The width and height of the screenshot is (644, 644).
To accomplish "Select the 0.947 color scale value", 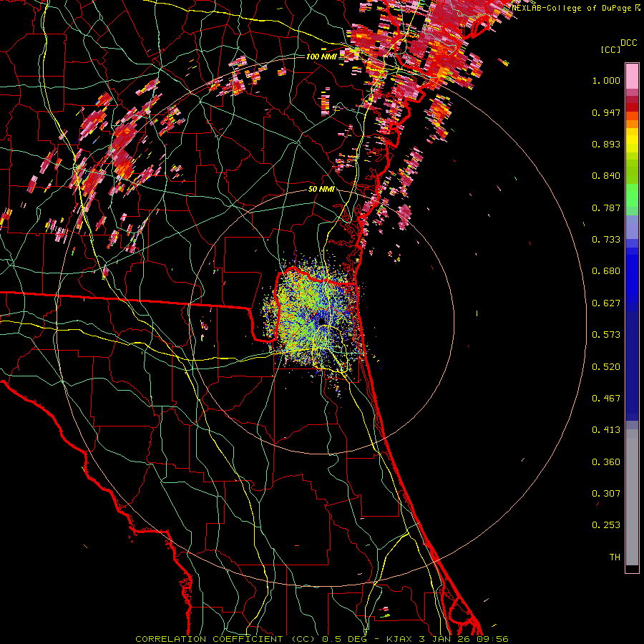I will tap(606, 112).
